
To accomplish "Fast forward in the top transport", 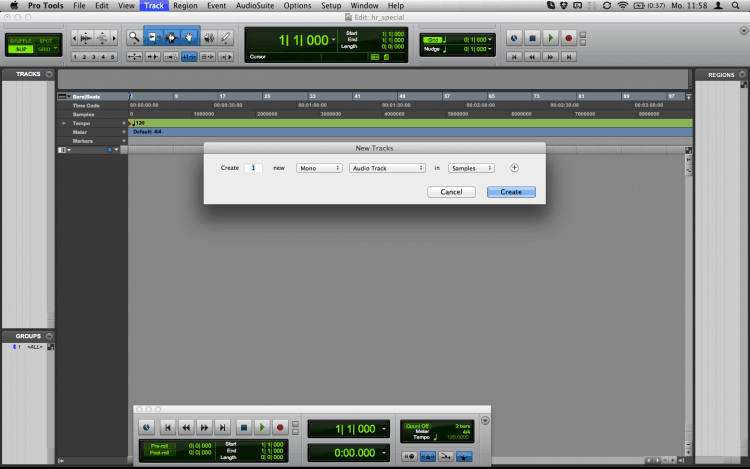I will pos(551,57).
